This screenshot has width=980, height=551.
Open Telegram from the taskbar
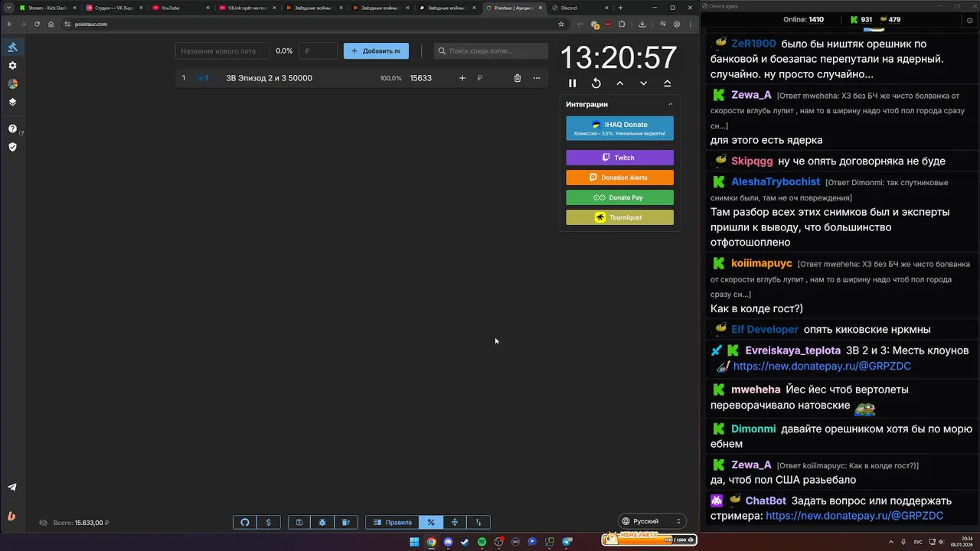tap(567, 542)
